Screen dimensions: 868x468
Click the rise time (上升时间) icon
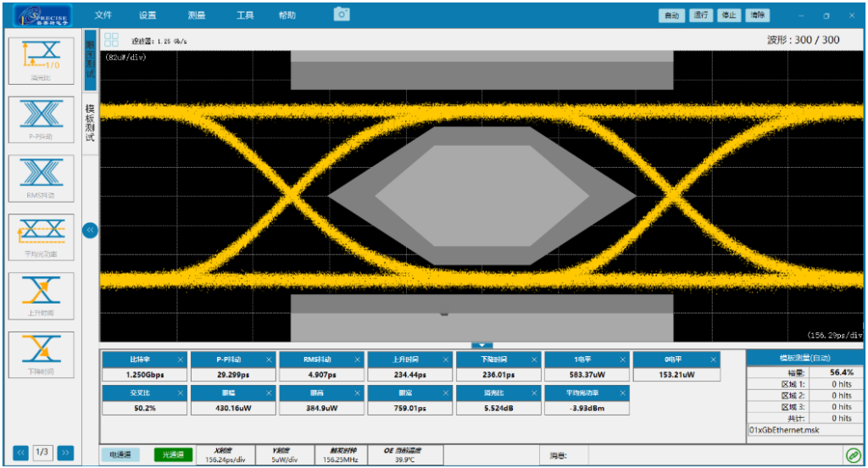coord(41,294)
